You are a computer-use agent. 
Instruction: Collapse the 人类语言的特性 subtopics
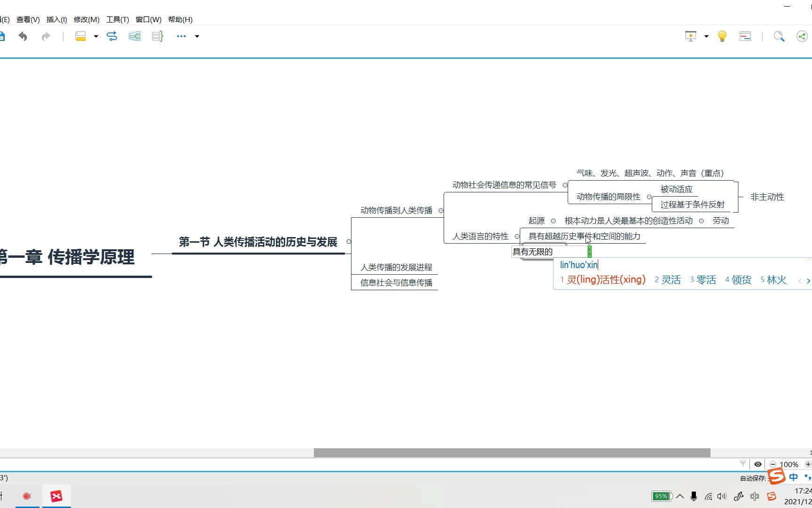517,236
